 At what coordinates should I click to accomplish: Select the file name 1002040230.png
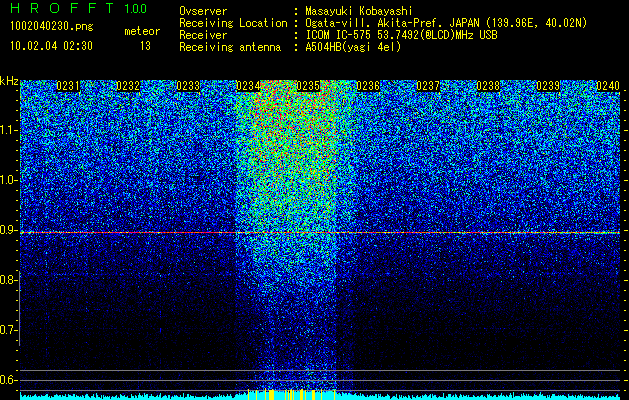pos(52,27)
